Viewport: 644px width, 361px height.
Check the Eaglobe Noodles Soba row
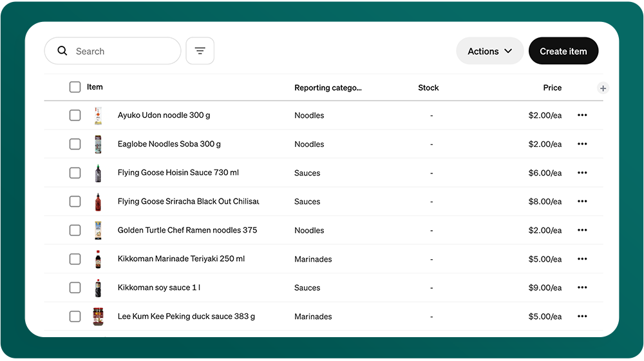pos(75,144)
